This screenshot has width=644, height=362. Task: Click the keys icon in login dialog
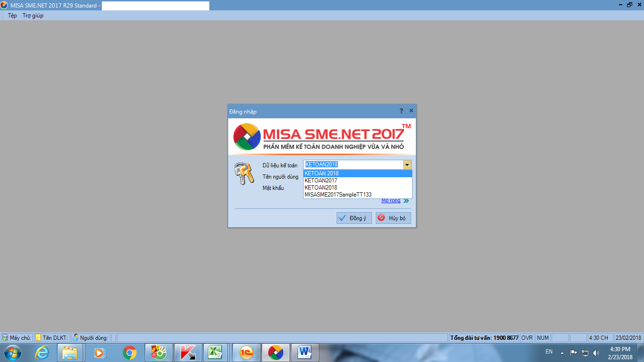[x=244, y=174]
